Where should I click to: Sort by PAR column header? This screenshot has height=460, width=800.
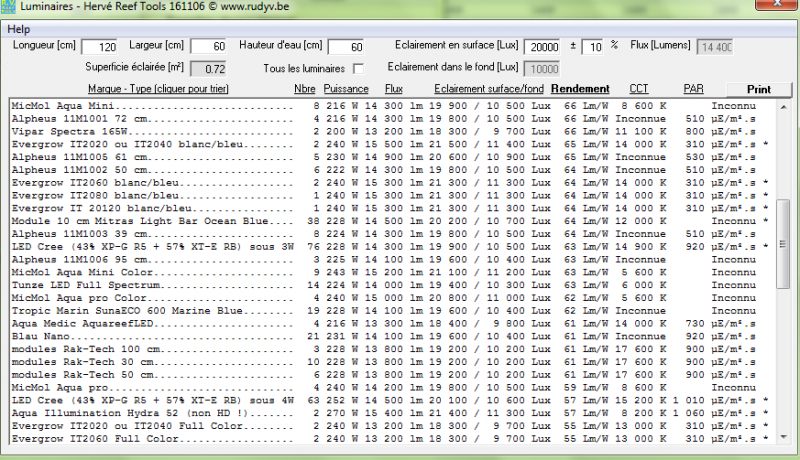[693, 89]
